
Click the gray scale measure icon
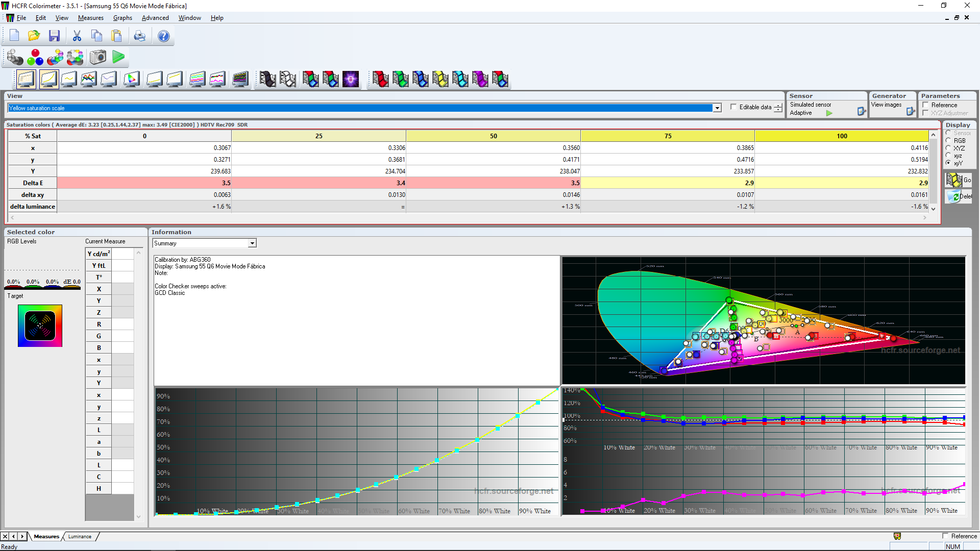(x=15, y=57)
